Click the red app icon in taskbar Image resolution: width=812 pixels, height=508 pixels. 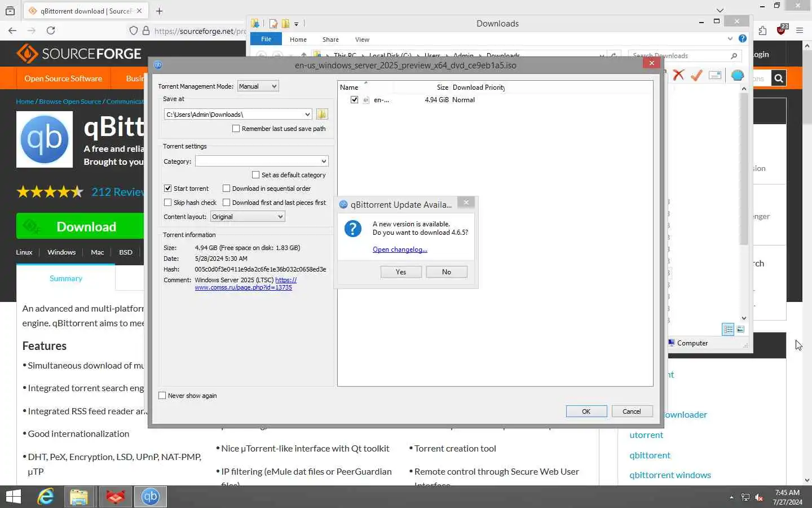[115, 497]
